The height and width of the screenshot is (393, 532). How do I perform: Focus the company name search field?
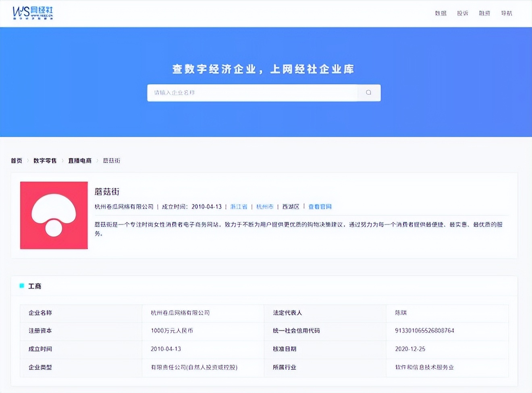click(x=252, y=93)
